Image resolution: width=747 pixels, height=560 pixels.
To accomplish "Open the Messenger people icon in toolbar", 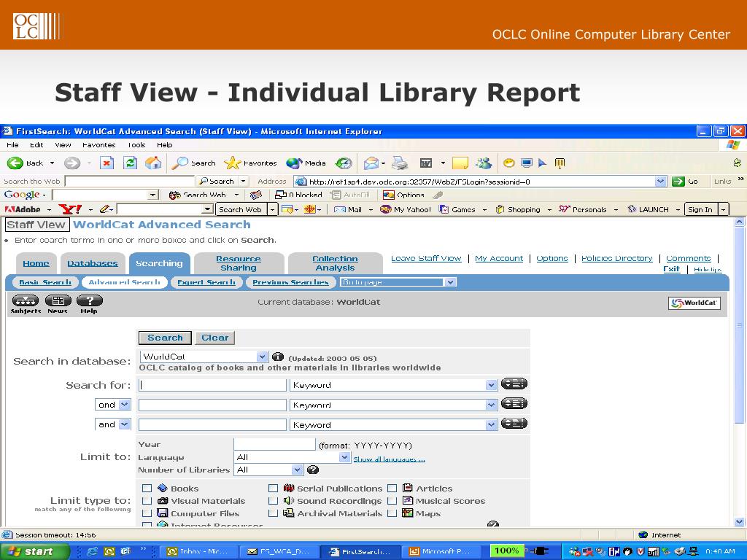I will 484,163.
